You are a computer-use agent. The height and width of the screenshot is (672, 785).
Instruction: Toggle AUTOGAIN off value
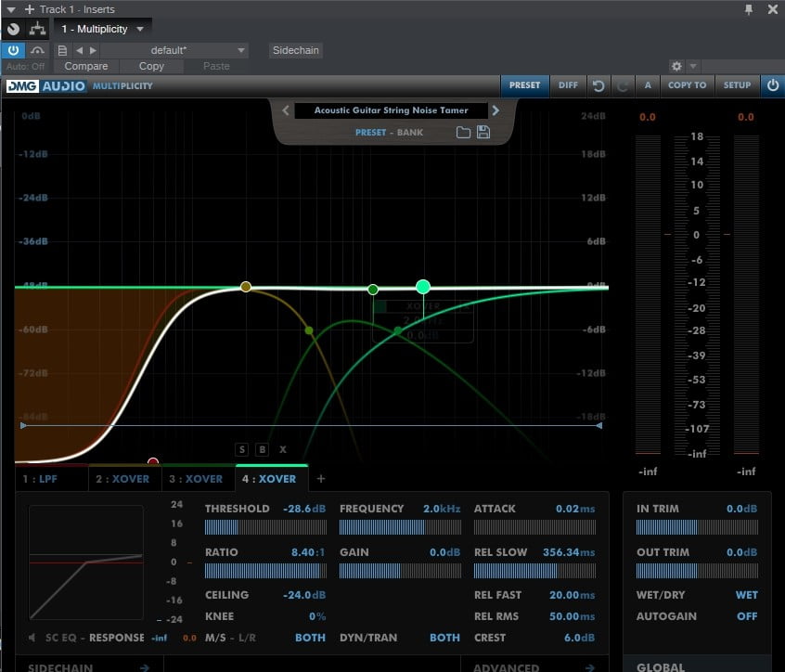pos(747,616)
